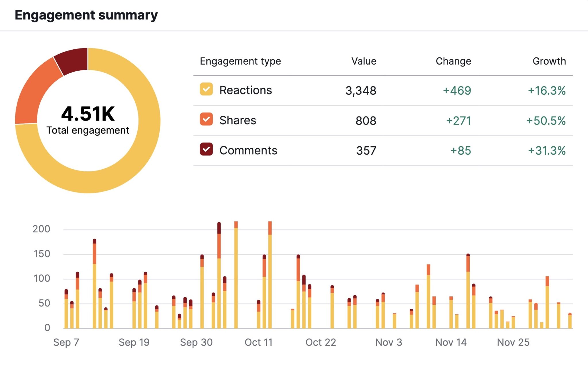Image resolution: width=588 pixels, height=365 pixels.
Task: Click the Change column header
Action: click(453, 61)
